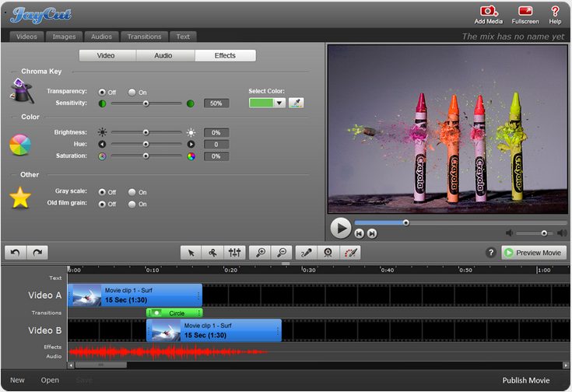
Task: Click the eyedropper color picker icon
Action: click(x=296, y=103)
